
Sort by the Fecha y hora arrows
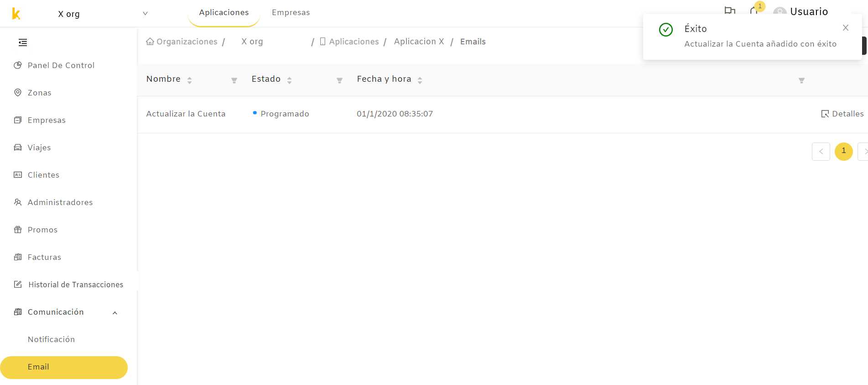pyautogui.click(x=420, y=80)
